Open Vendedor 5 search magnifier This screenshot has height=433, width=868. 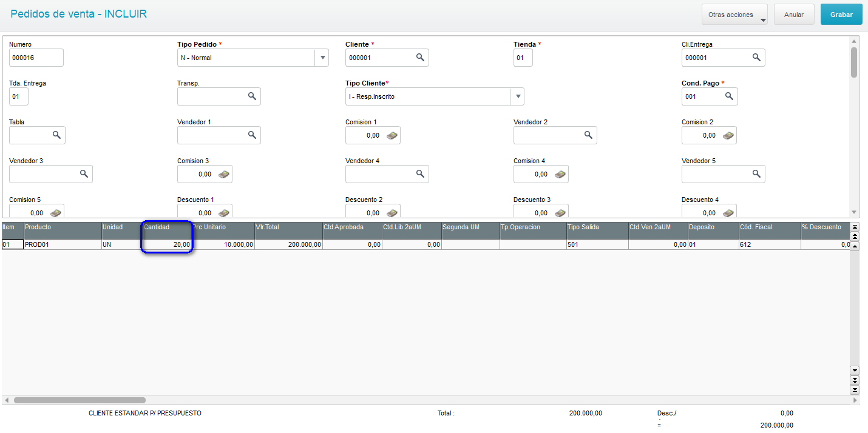[x=756, y=173]
